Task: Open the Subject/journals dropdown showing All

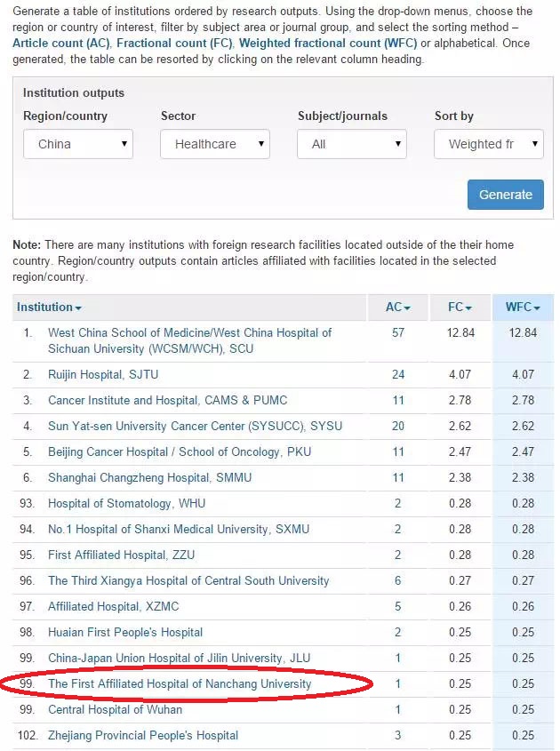Action: pos(352,144)
